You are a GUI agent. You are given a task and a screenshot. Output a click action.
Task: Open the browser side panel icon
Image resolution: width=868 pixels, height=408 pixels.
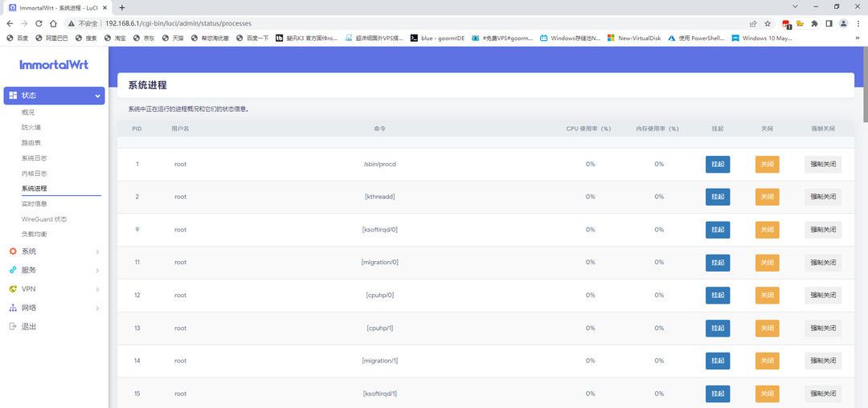point(829,24)
